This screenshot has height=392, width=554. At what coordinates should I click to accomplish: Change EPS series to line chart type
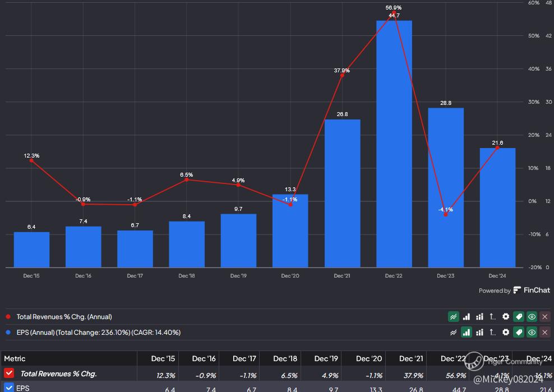point(454,333)
